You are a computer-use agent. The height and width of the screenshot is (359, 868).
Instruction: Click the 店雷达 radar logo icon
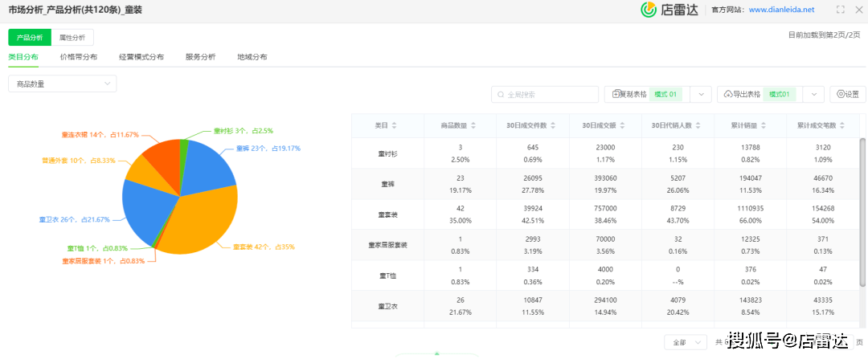pos(649,10)
